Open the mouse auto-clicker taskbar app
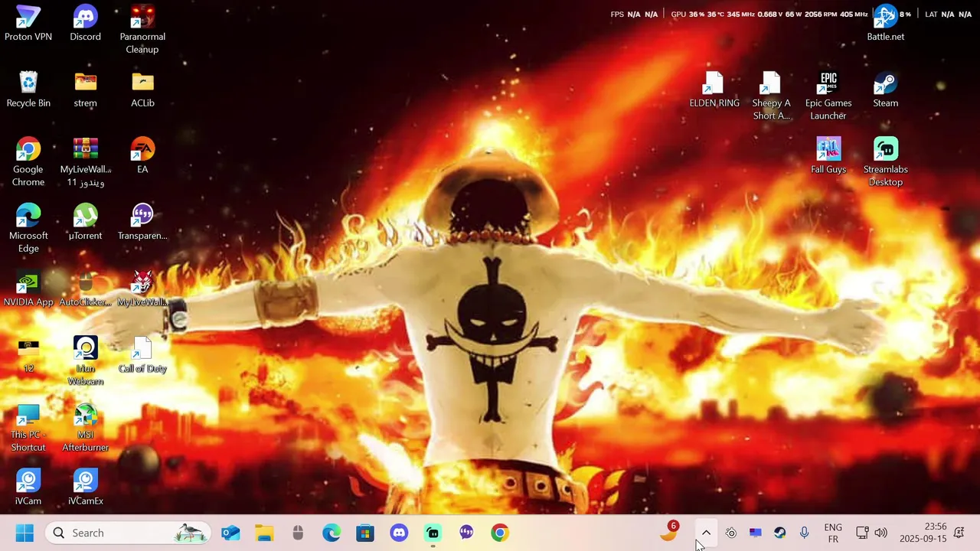This screenshot has height=551, width=980. (298, 533)
